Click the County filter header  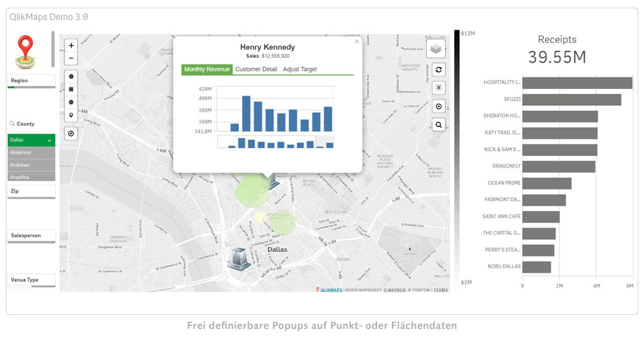(25, 124)
